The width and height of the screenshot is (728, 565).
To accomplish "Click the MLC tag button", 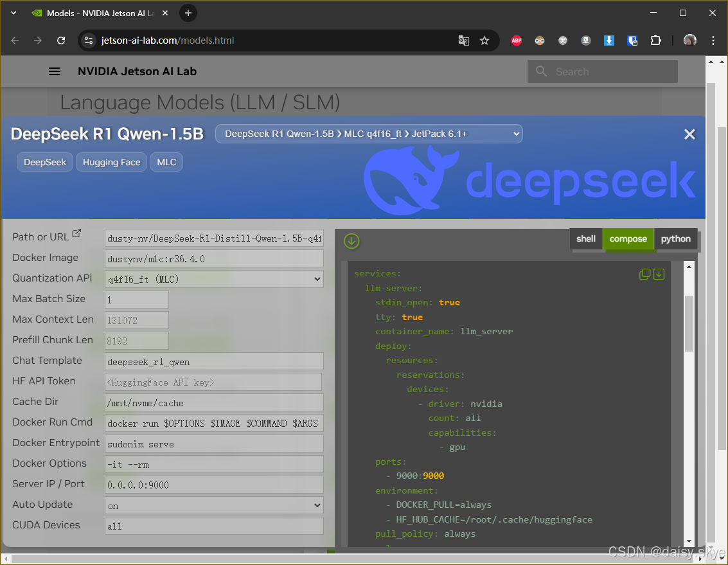I will coord(166,162).
